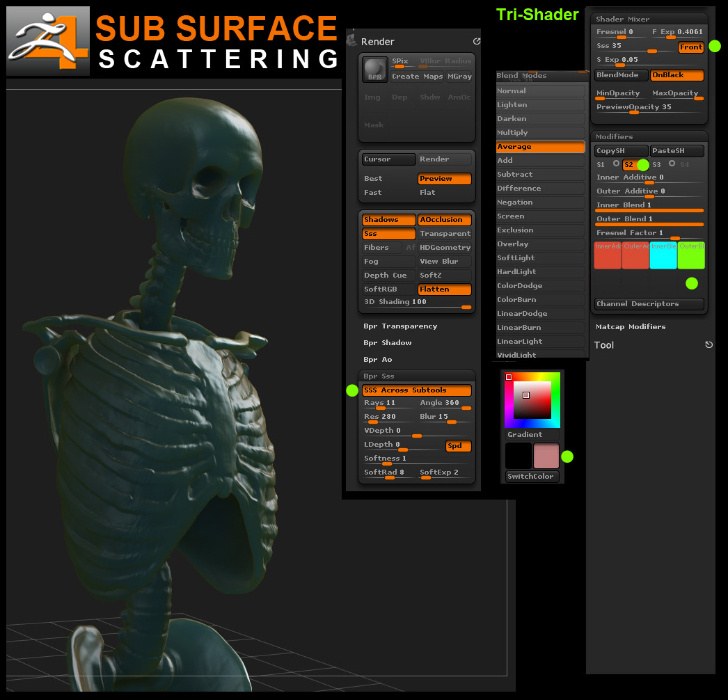Click the ZBrush 4 logo
Viewport: 728px width, 700px height.
pos(48,41)
